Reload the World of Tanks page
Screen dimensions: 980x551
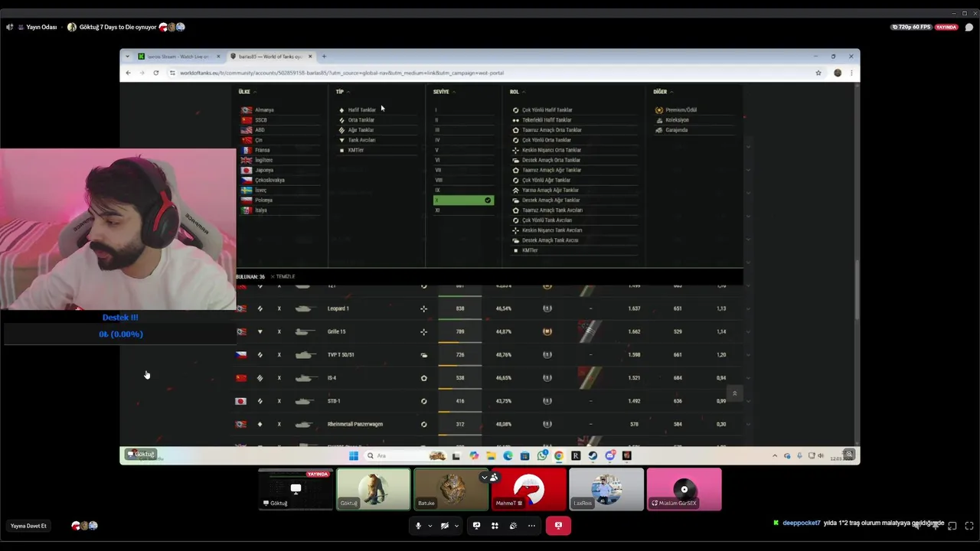point(156,73)
